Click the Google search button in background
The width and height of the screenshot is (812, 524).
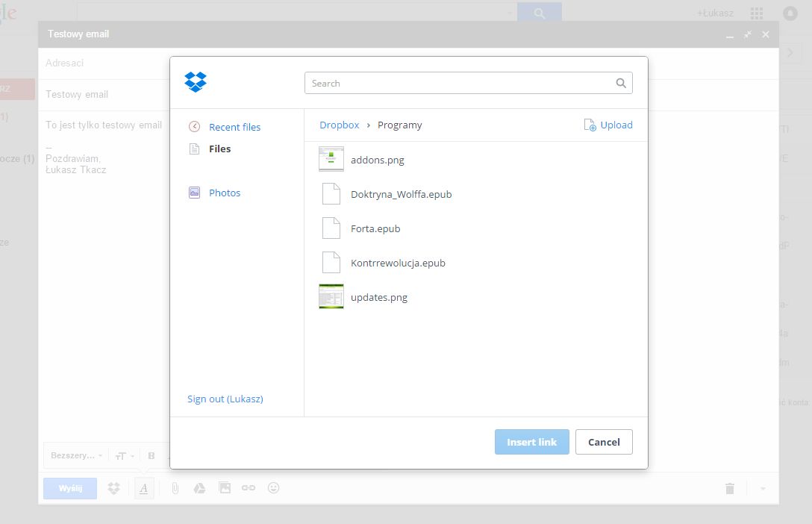(539, 13)
